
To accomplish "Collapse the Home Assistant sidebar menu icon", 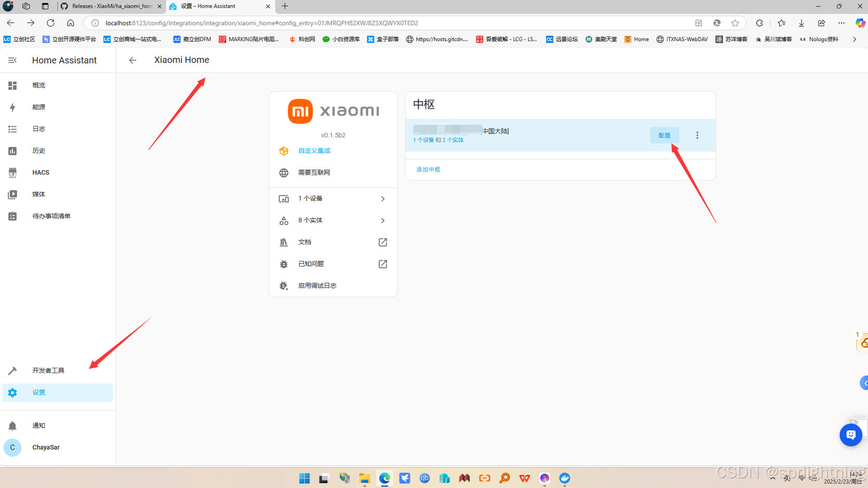I will (x=12, y=60).
